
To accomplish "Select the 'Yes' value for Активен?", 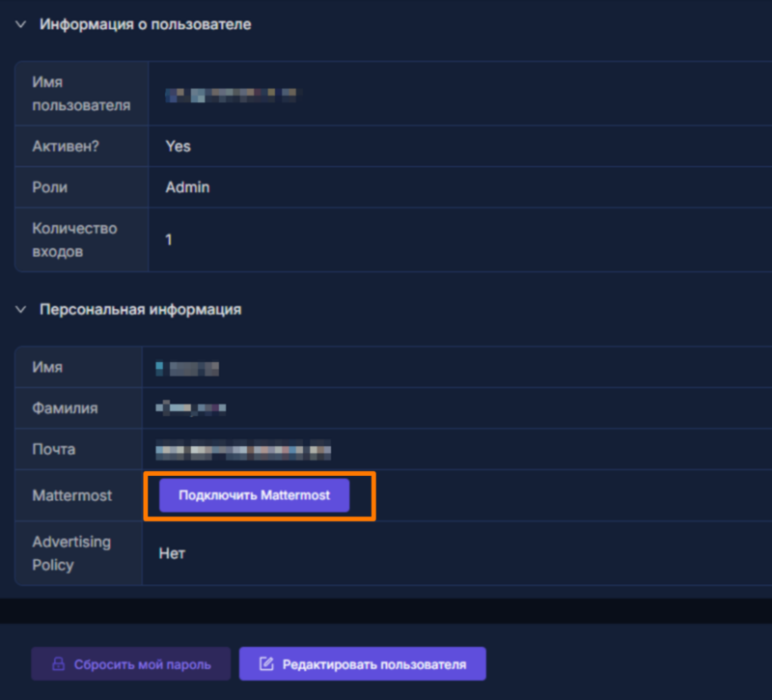I will [x=178, y=147].
